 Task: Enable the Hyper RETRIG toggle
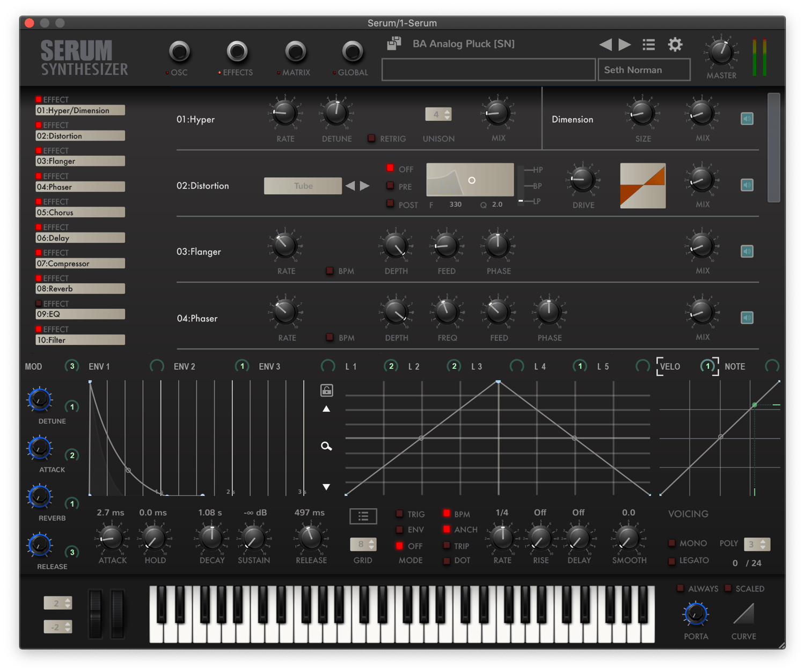coord(371,138)
